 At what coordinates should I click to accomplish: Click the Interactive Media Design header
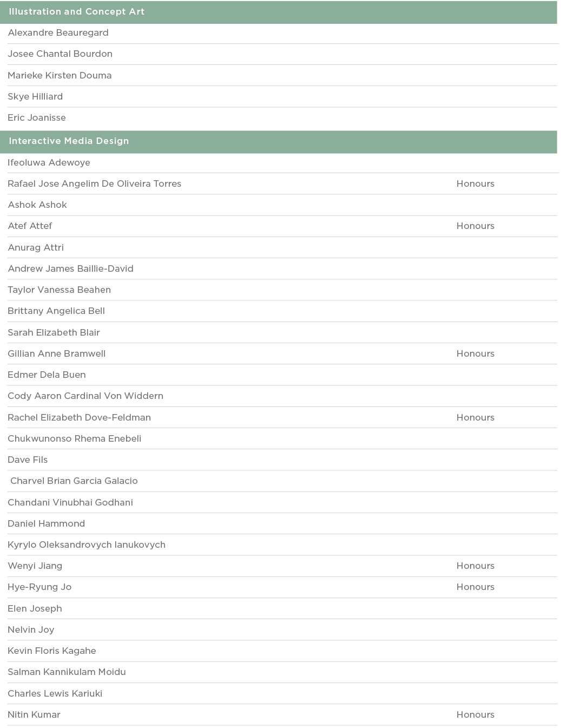click(69, 141)
